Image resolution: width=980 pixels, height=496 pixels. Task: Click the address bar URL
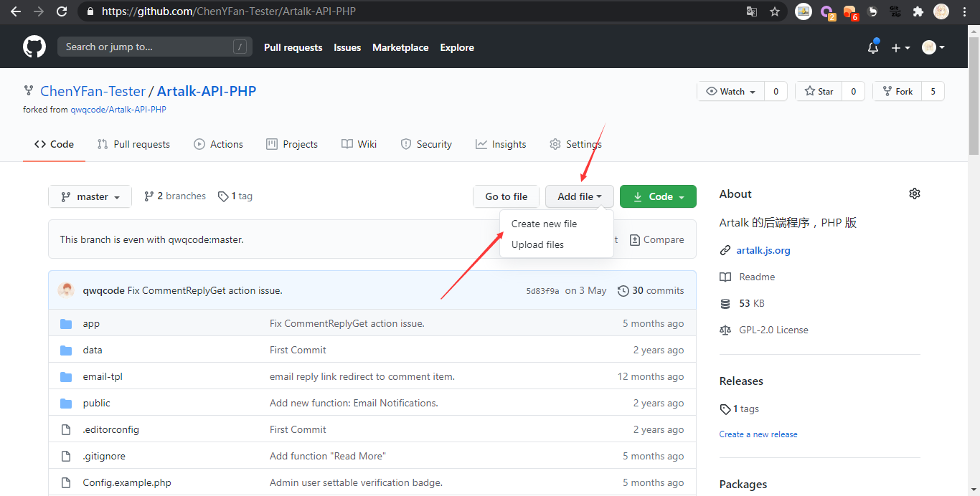228,11
